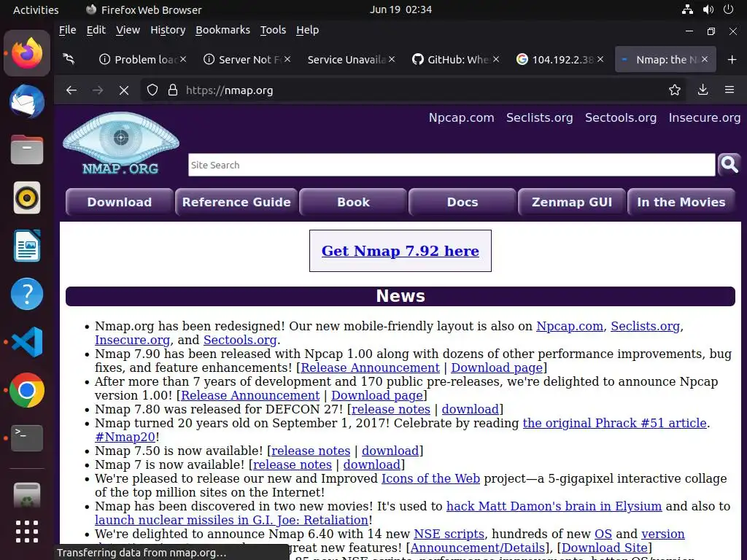The width and height of the screenshot is (747, 560).
Task: Open the network status tray icon
Action: click(x=687, y=9)
